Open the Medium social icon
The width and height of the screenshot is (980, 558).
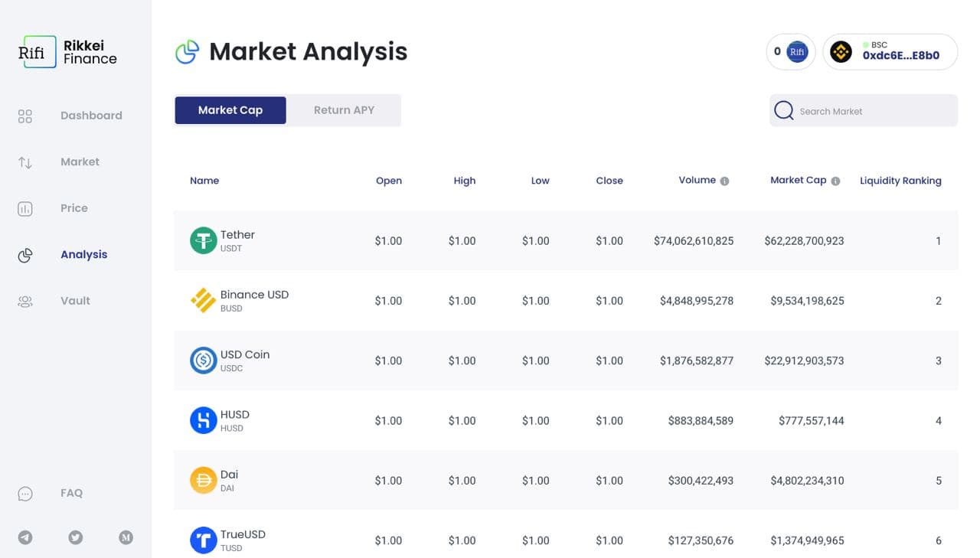coord(126,537)
